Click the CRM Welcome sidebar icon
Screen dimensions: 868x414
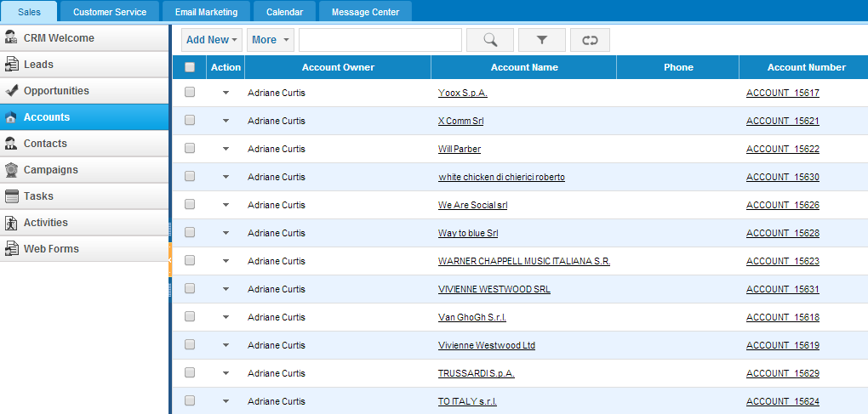(x=10, y=37)
